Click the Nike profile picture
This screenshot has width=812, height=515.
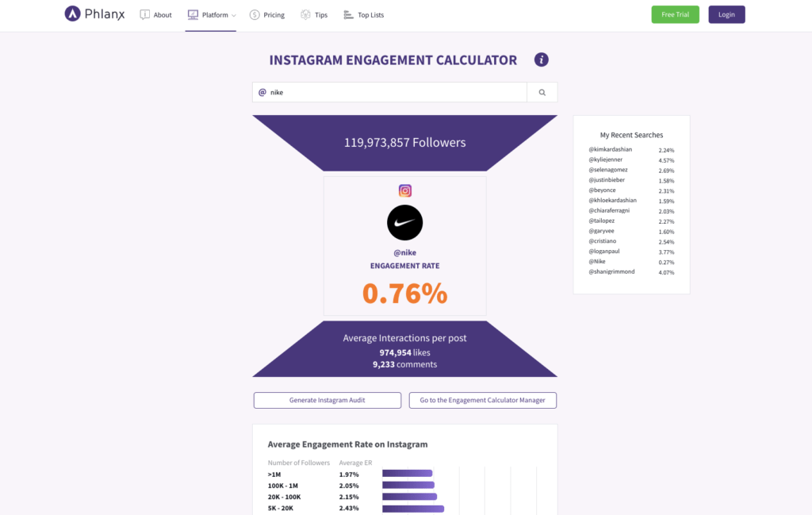click(405, 222)
